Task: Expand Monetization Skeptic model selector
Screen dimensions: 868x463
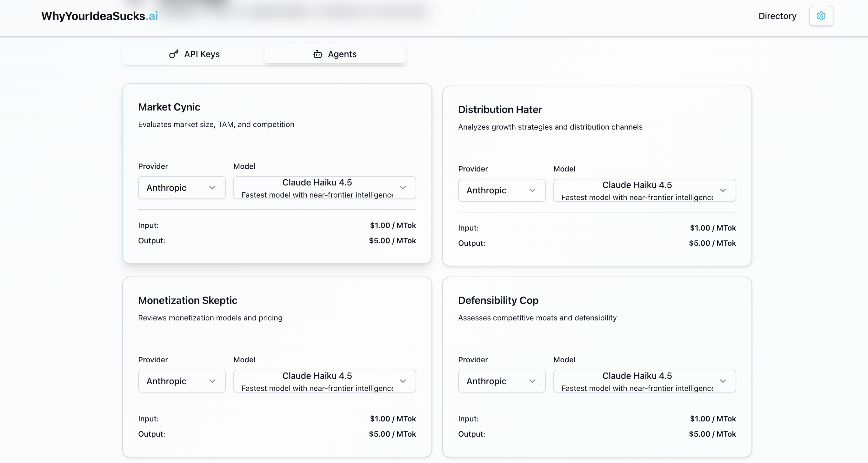Action: click(324, 381)
